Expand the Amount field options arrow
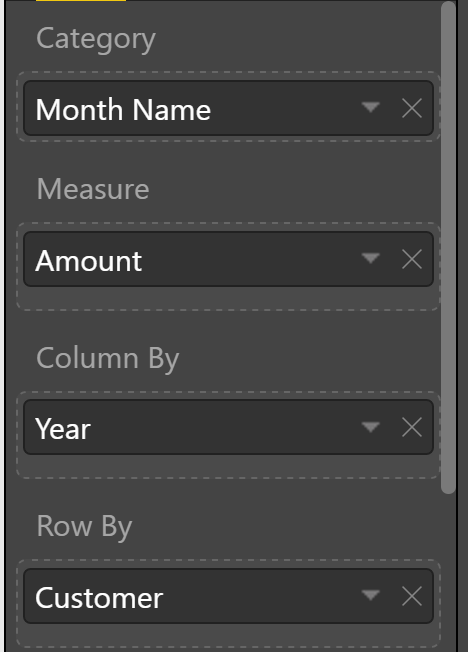Viewport: 468px width, 652px height. pyautogui.click(x=370, y=259)
